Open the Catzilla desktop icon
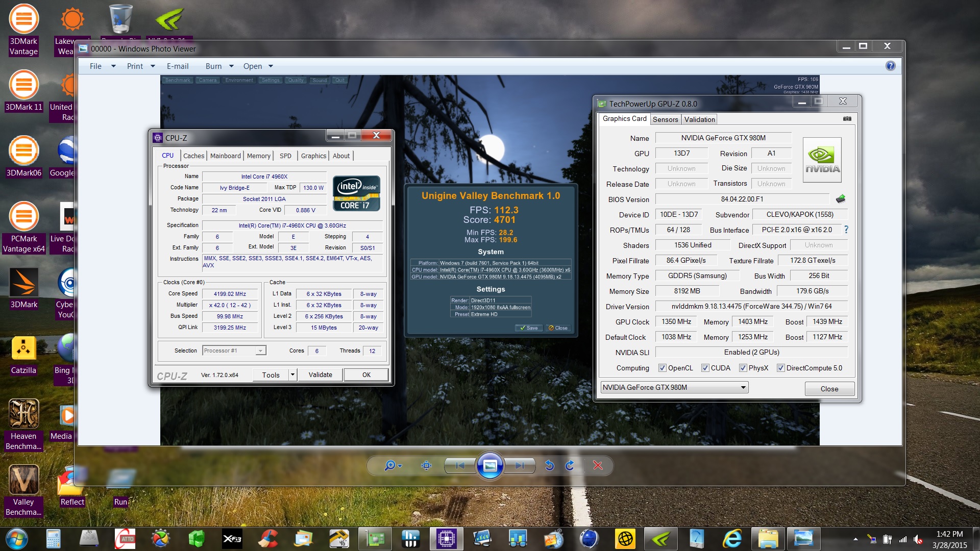The width and height of the screenshot is (980, 551). pos(23,355)
